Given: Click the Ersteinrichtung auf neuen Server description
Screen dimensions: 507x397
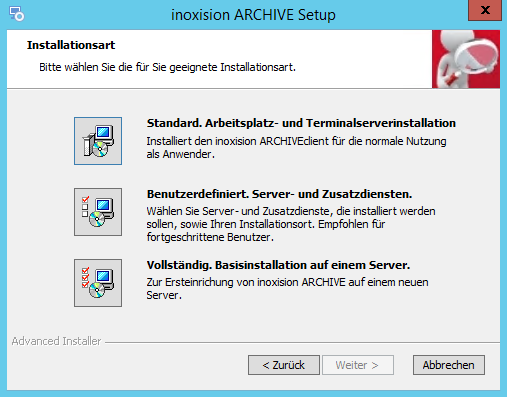Looking at the screenshot, I should (x=287, y=289).
